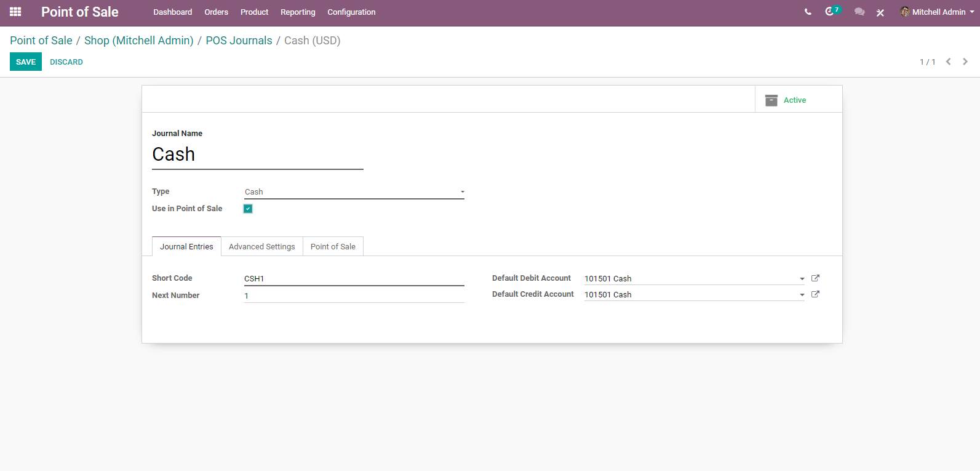
Task: Switch to Advanced Settings tab
Action: point(262,246)
